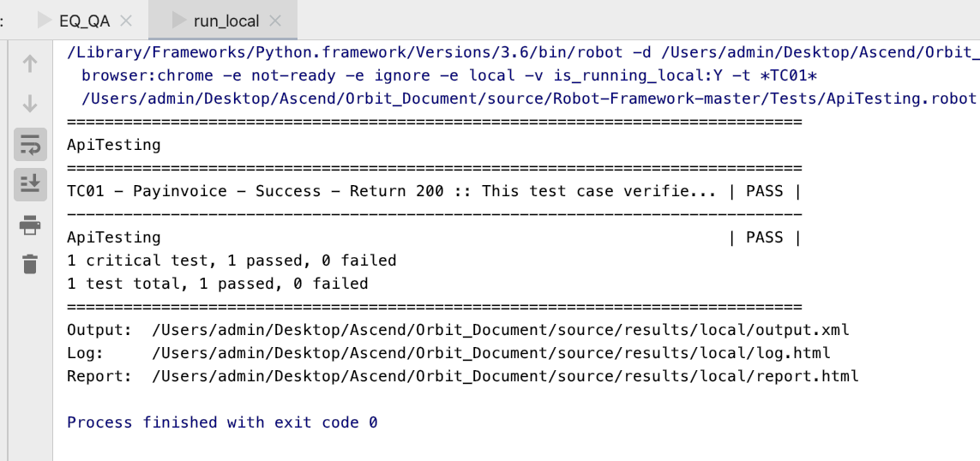
Task: Close the EQ_QA tab
Action: 127,21
